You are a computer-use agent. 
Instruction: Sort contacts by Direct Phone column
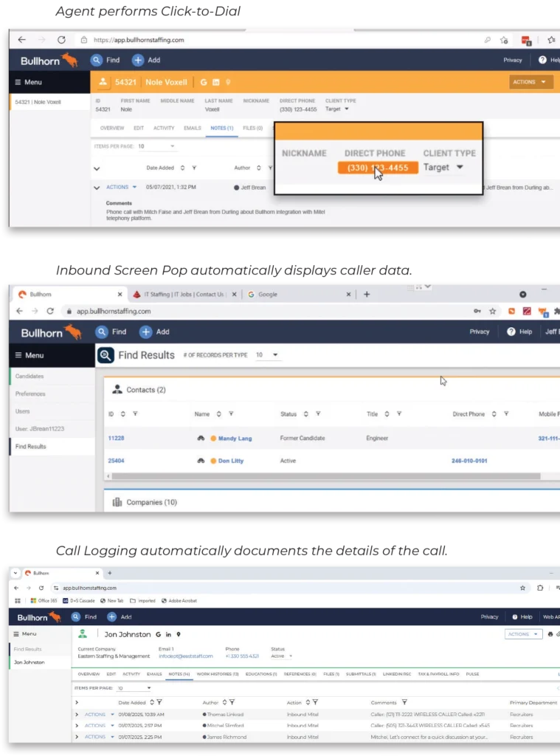[494, 414]
